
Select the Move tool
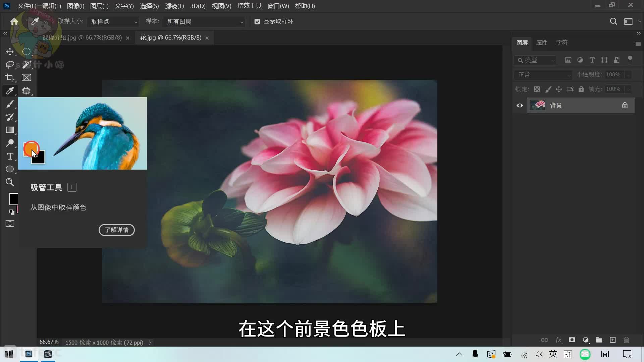tap(10, 52)
